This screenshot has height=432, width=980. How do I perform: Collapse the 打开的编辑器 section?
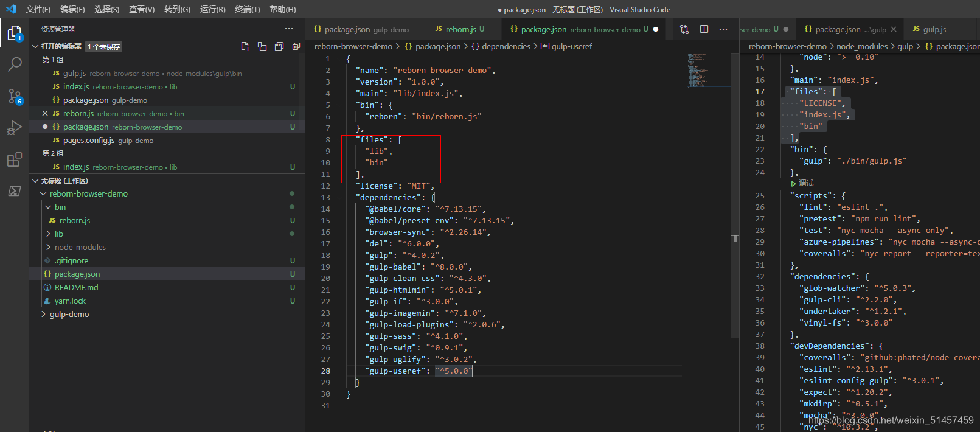pyautogui.click(x=35, y=46)
